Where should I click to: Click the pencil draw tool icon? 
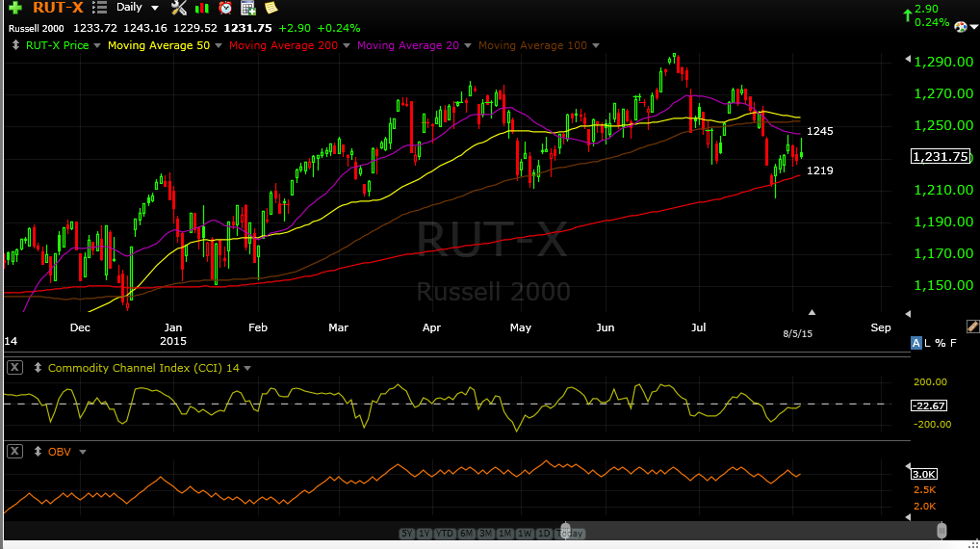coord(972,327)
